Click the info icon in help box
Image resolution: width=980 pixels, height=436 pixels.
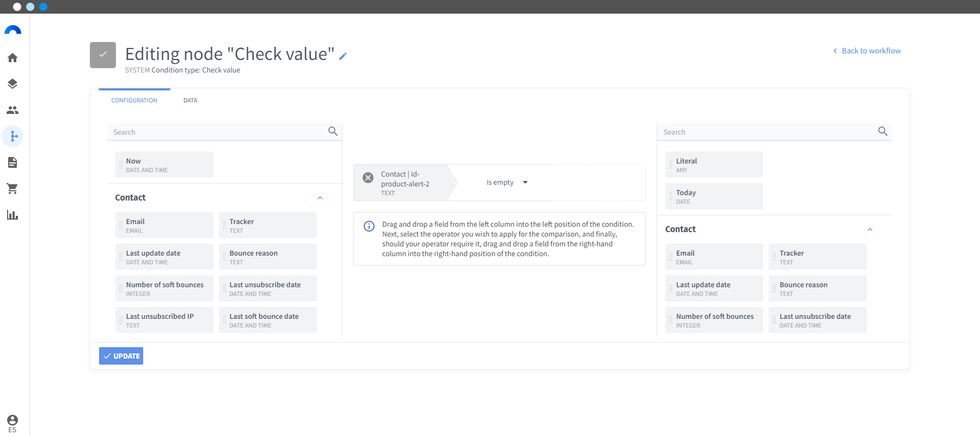(369, 226)
